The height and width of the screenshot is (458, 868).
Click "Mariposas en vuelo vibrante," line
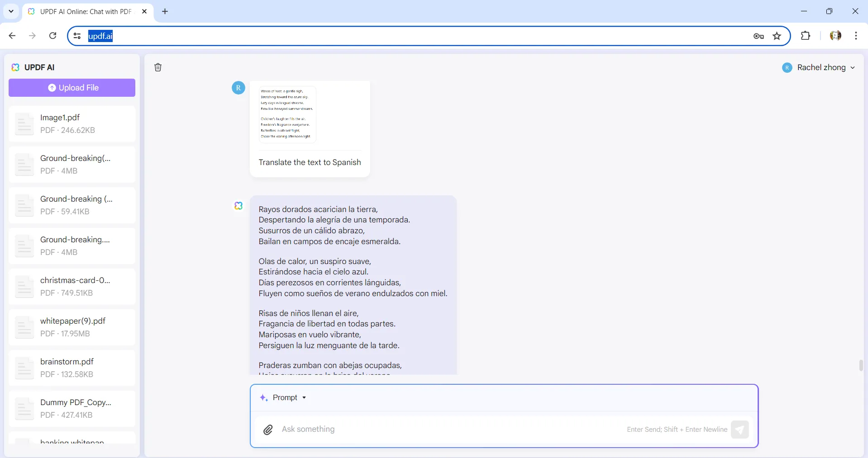[x=310, y=335]
